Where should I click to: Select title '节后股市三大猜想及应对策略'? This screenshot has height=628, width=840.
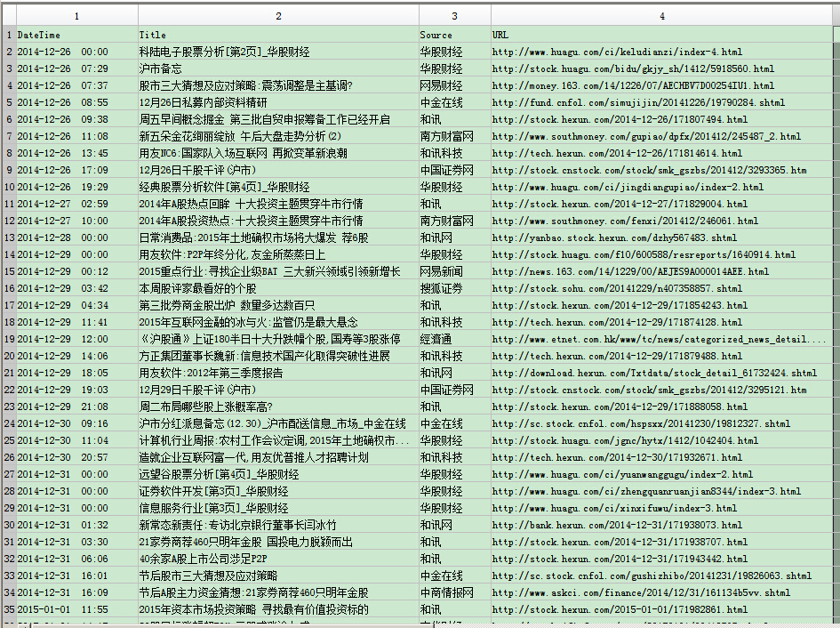278,576
